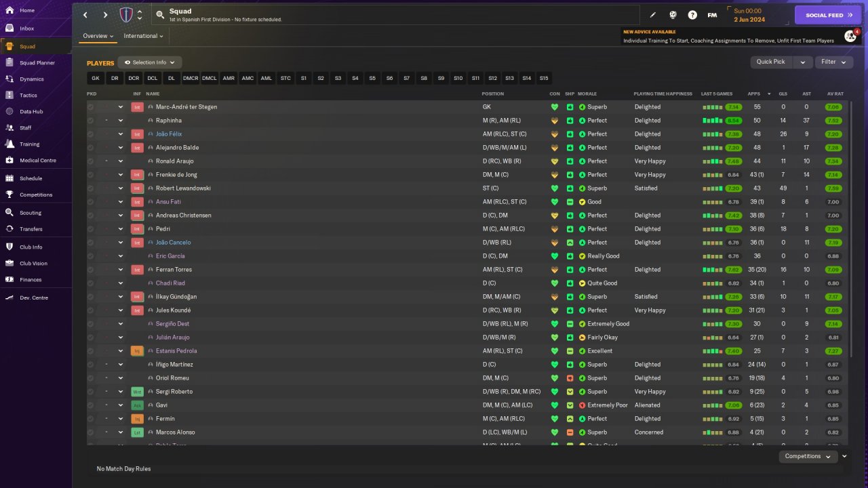
Task: Open the Data Hub sidebar icon
Action: [x=9, y=111]
